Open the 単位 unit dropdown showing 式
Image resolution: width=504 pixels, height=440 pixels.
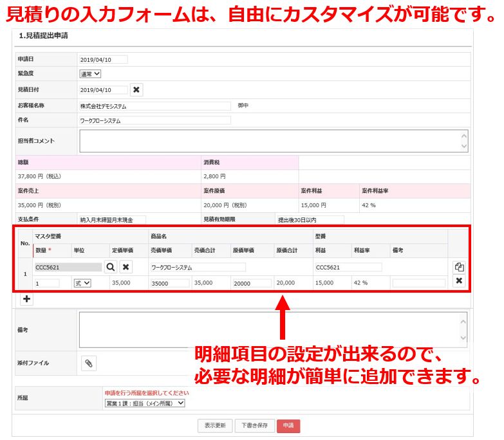pyautogui.click(x=82, y=283)
